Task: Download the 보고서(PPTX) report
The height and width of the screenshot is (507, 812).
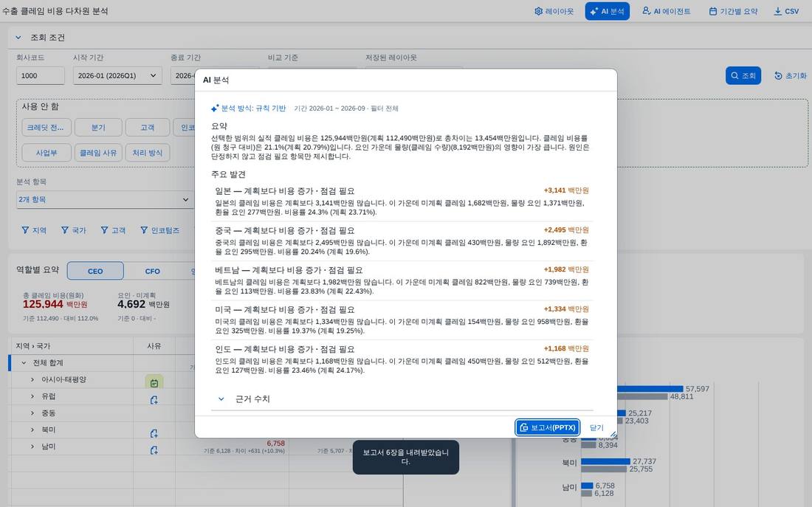Action: tap(548, 428)
